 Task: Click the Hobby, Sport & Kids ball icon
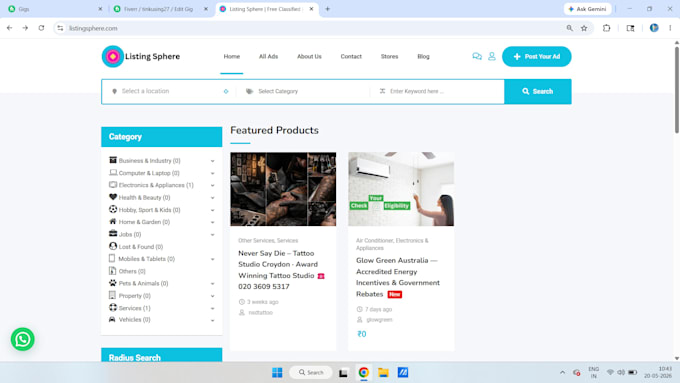pyautogui.click(x=113, y=209)
